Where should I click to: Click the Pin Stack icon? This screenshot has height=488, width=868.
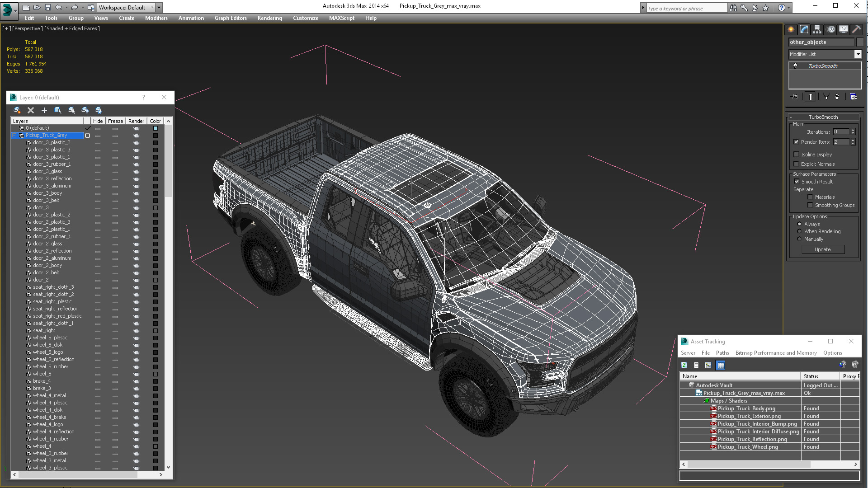[795, 97]
